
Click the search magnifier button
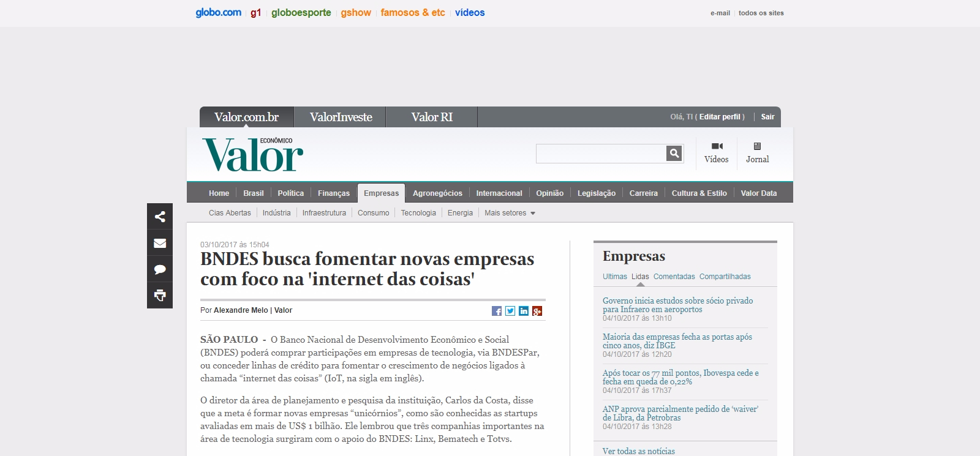[x=674, y=154]
